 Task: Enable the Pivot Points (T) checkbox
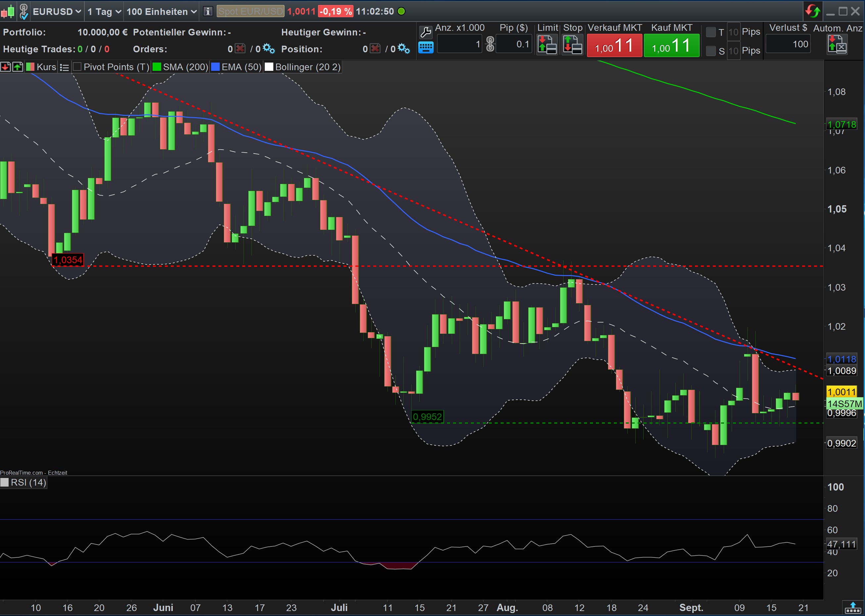77,67
